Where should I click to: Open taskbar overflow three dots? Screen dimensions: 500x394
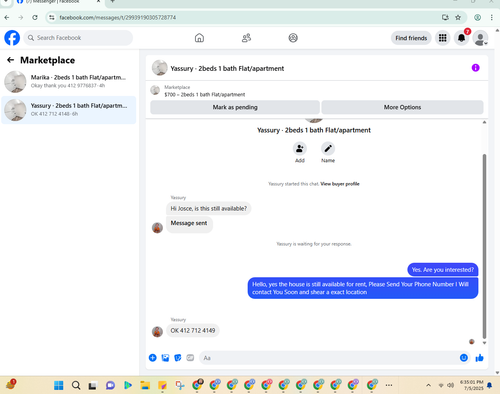tap(389, 385)
